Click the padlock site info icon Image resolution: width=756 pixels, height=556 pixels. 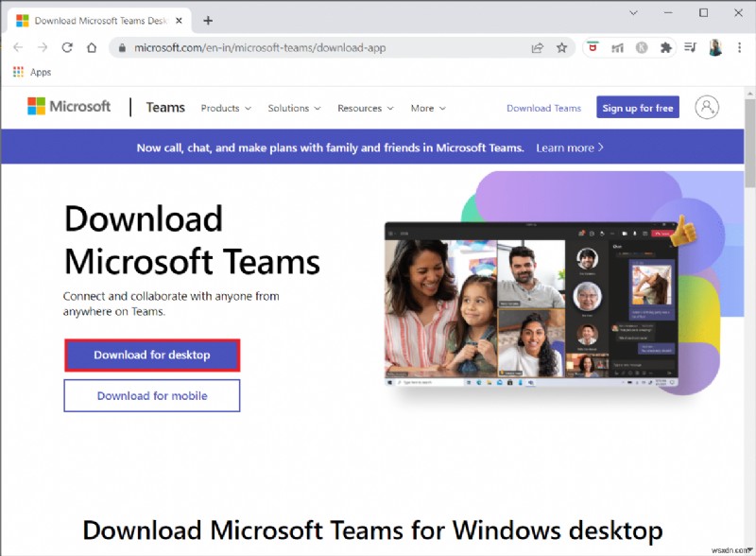(x=122, y=48)
